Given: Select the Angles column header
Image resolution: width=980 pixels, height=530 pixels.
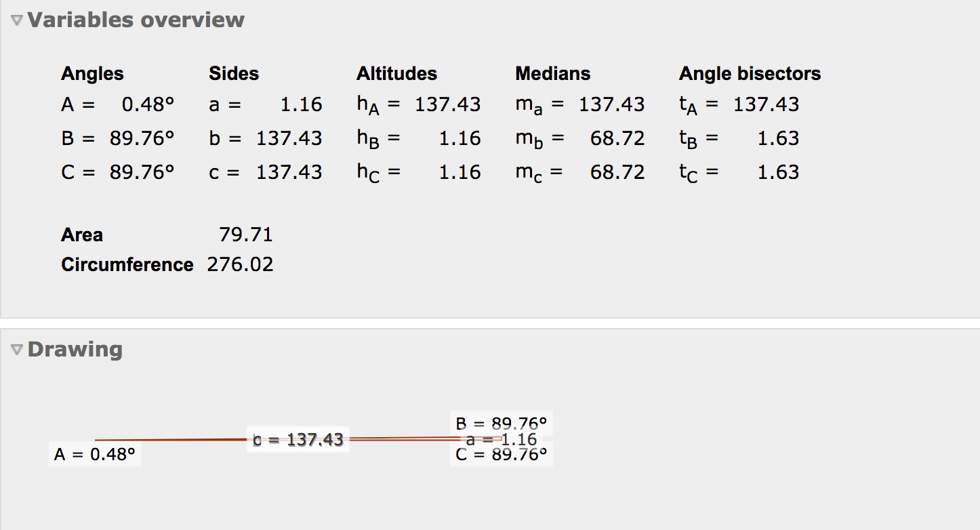Looking at the screenshot, I should point(92,73).
